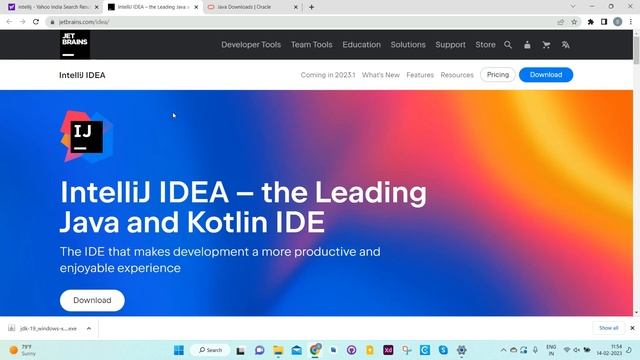Open the Windows Start menu
Viewport: 640px width, 360px height.
point(179,350)
